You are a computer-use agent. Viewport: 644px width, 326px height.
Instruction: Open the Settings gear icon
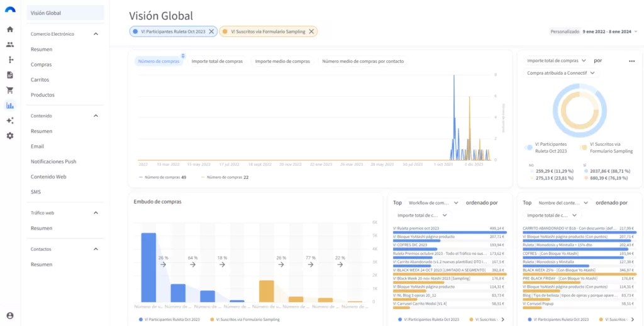10,136
